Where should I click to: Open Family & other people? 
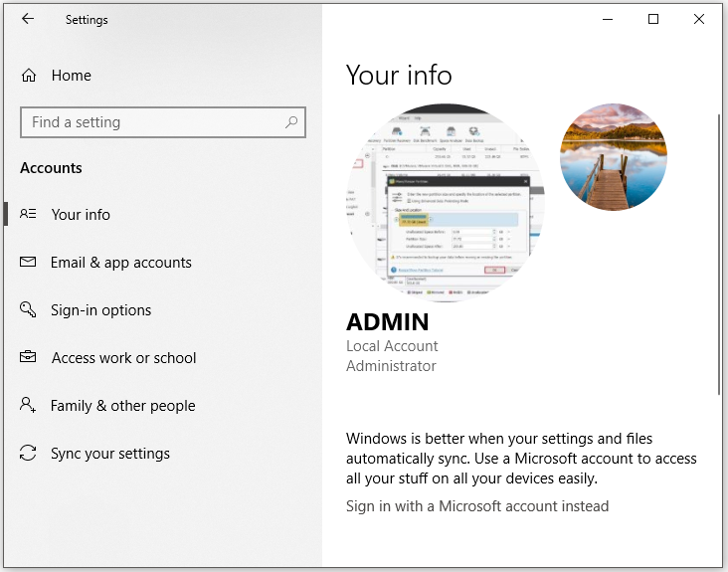point(123,406)
